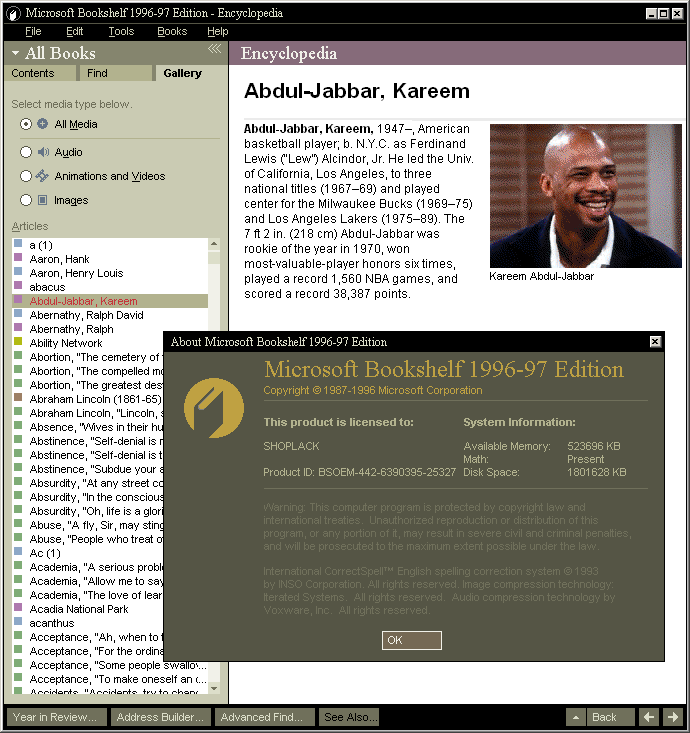Go to next article with right arrow
Image resolution: width=690 pixels, height=733 pixels.
pyautogui.click(x=673, y=717)
